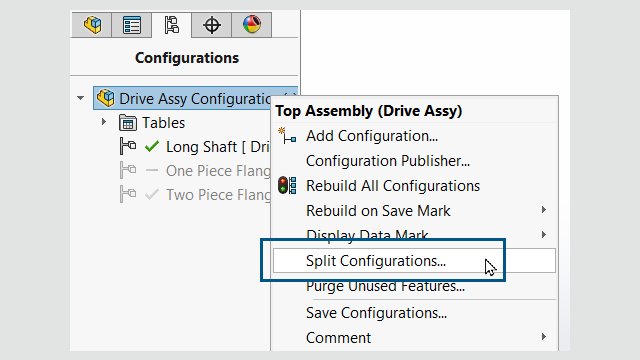Click the Rebuild All Configurations traffic-light icon
The width and height of the screenshot is (640, 360).
click(x=287, y=185)
